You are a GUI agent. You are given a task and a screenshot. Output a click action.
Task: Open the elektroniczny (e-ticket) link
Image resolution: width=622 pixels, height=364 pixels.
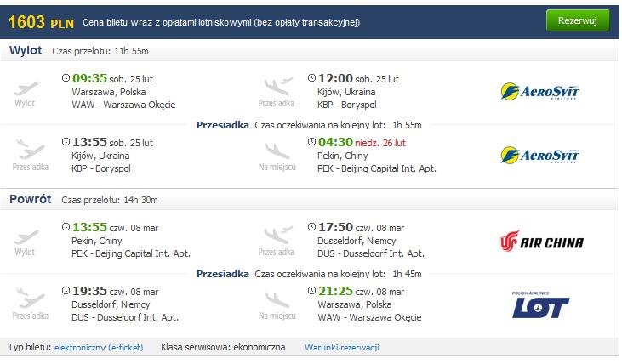tap(99, 347)
